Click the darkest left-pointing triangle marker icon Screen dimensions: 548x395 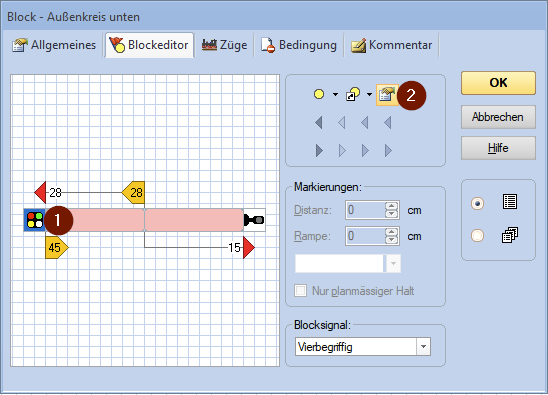coord(318,123)
